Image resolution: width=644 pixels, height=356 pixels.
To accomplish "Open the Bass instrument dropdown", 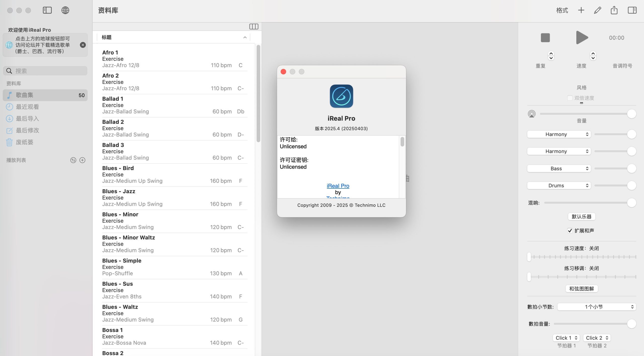I will click(x=559, y=169).
